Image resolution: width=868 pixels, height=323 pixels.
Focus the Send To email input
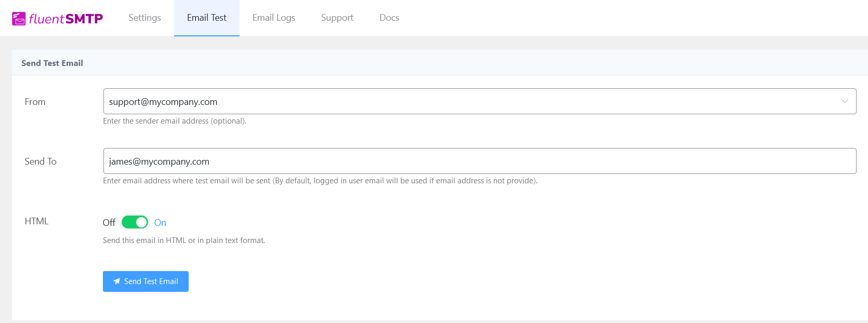pos(479,161)
